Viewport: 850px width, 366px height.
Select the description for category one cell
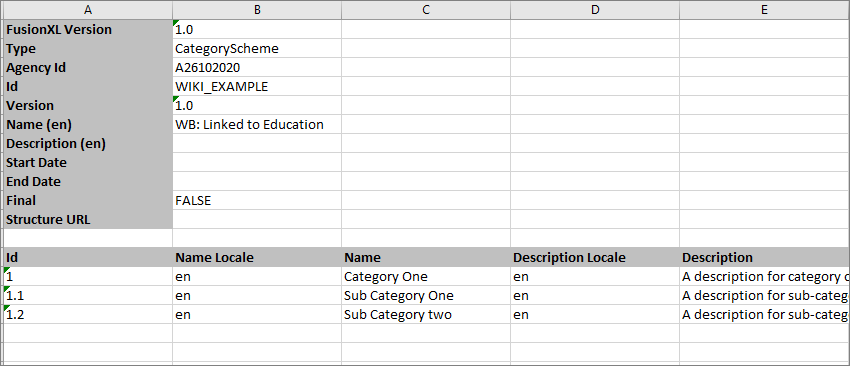pos(764,277)
